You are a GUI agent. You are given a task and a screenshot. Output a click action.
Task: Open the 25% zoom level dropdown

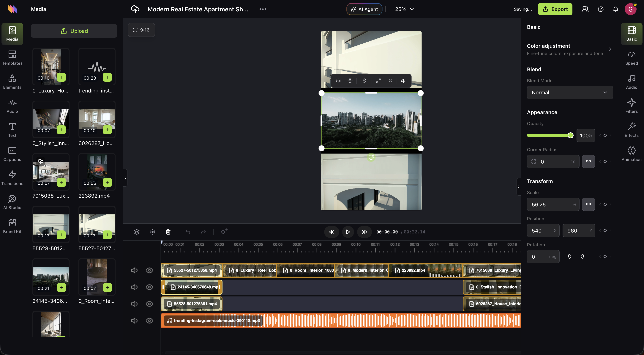point(404,9)
